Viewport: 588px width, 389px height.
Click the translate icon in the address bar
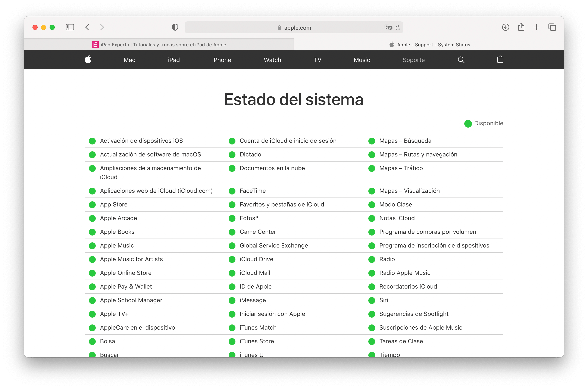point(388,28)
